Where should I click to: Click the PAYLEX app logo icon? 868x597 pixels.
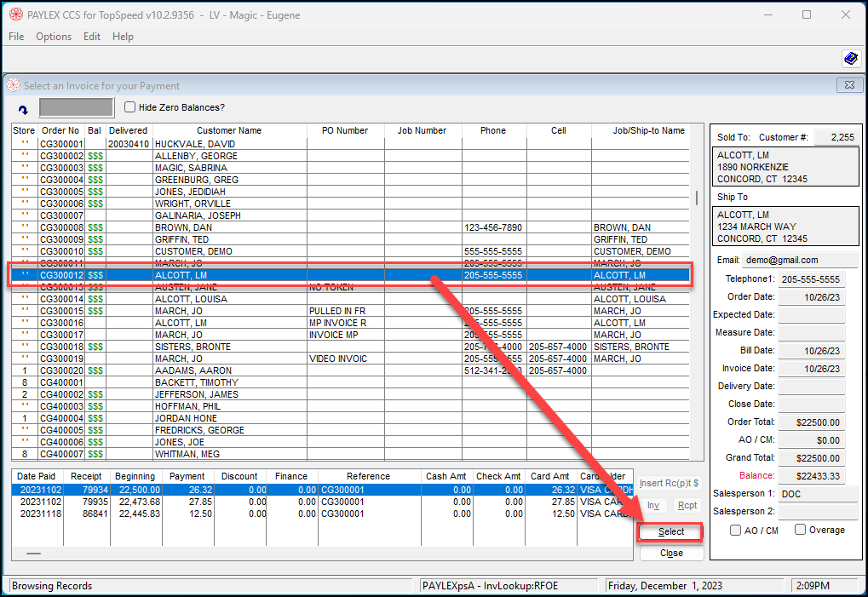coord(16,15)
